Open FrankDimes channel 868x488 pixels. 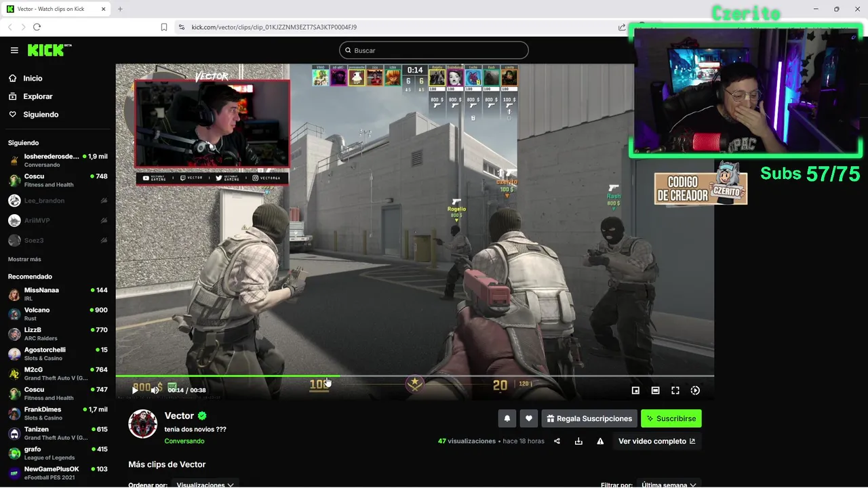(x=58, y=413)
